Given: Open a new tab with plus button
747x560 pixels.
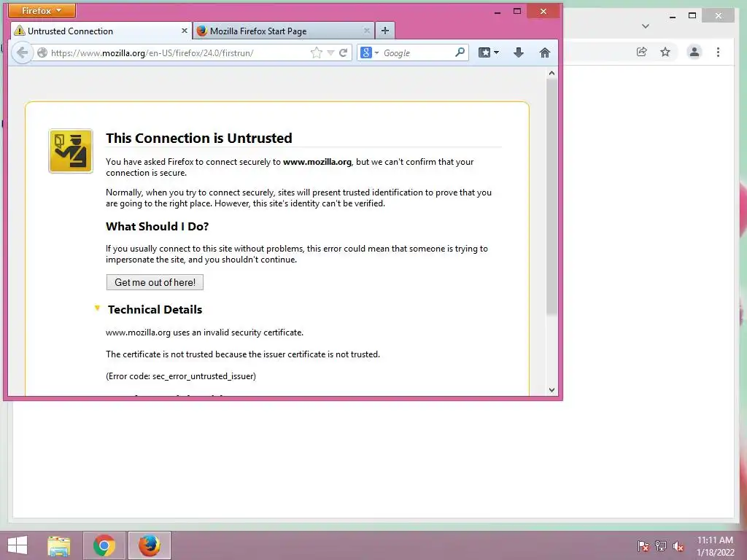Looking at the screenshot, I should (x=385, y=31).
